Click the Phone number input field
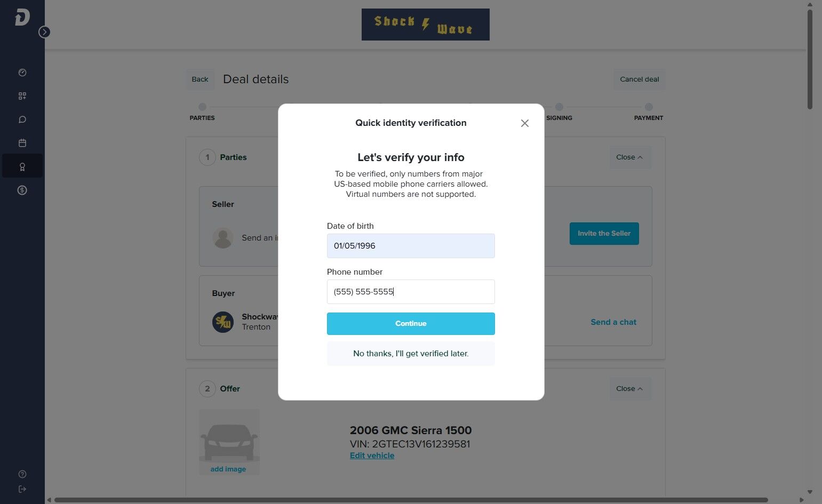 411,292
